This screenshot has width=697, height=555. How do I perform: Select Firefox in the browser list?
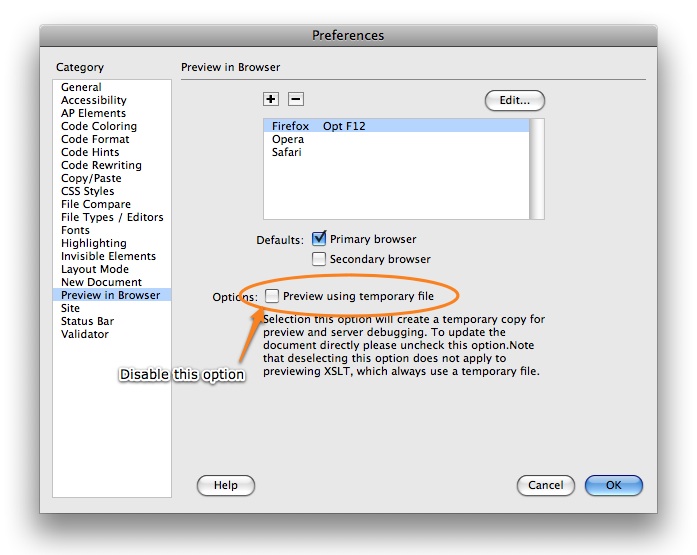[x=290, y=127]
